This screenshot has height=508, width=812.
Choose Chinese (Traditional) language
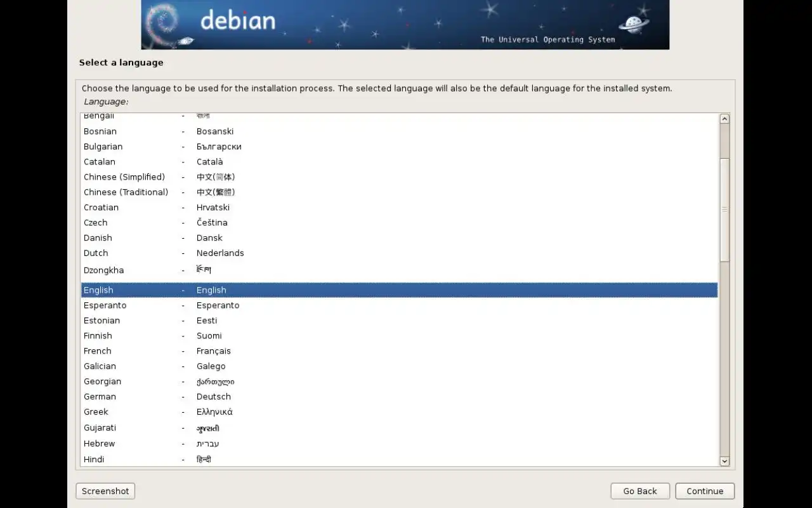[400, 192]
